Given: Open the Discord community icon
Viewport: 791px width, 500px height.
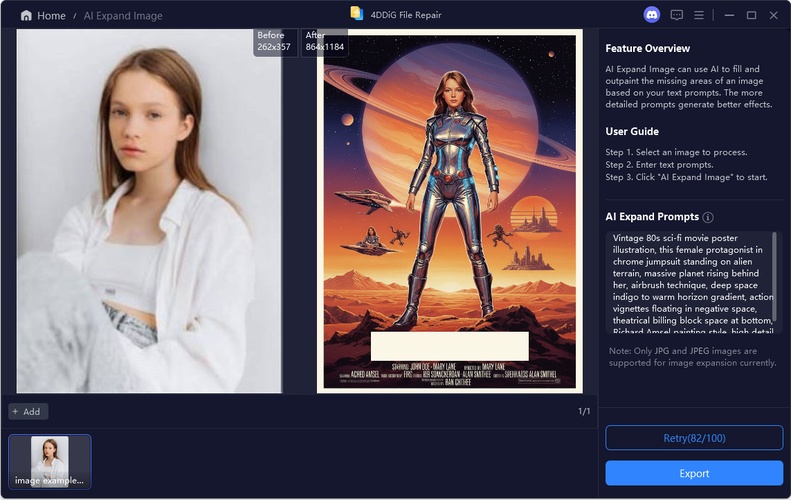Looking at the screenshot, I should 652,15.
